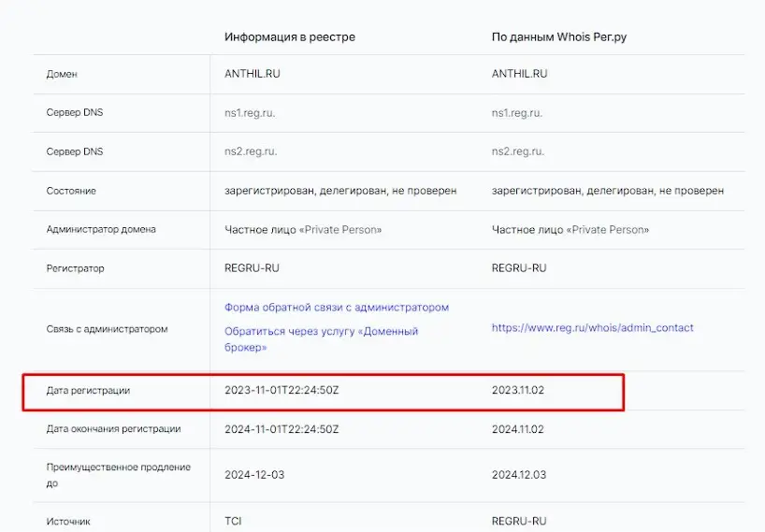Open the reg.ru whois admin_contact URL

[592, 328]
